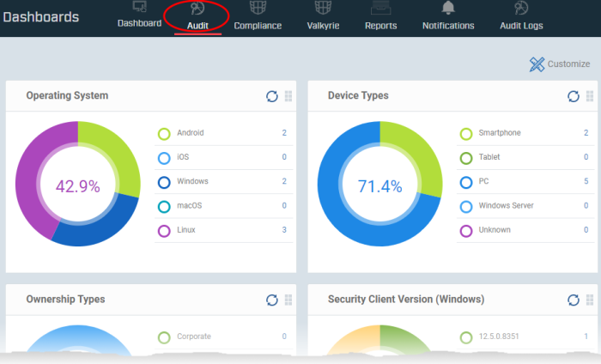
Task: Go to the Valkyrie tab
Action: point(323,16)
